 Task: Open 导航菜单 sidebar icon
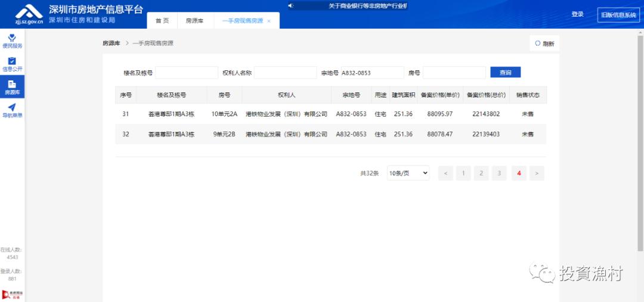click(x=13, y=110)
